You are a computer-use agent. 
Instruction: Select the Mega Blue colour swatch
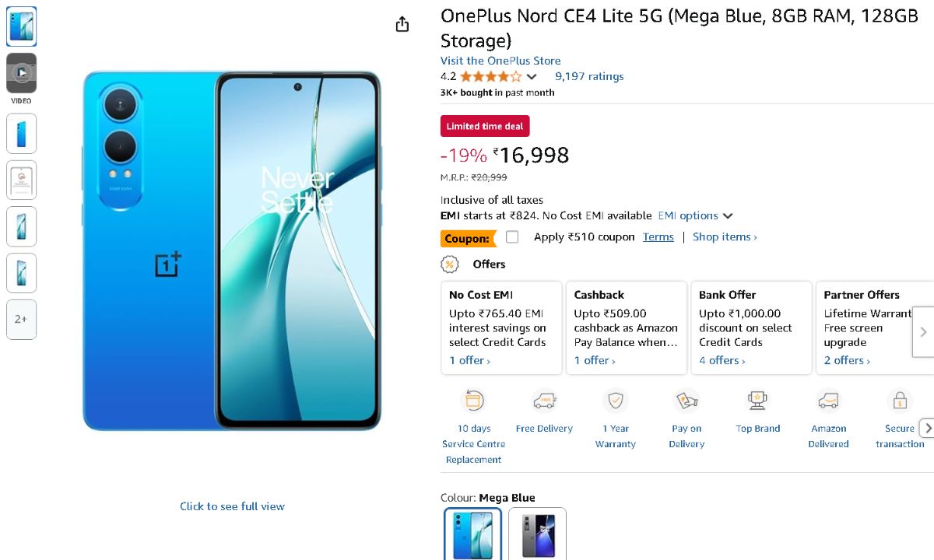473,534
